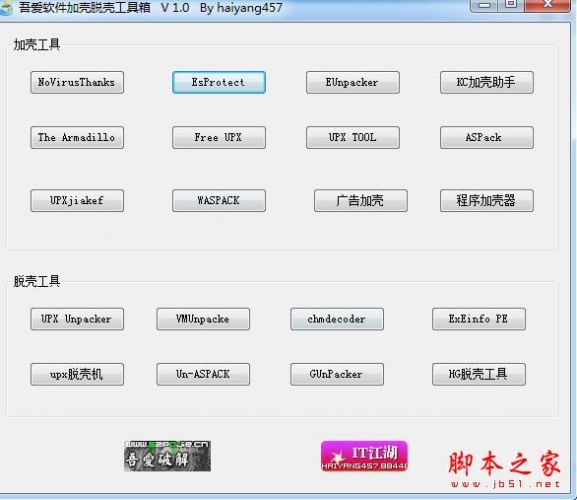The width and height of the screenshot is (577, 500).
Task: Click the UPX TOOL button
Action: tap(353, 138)
